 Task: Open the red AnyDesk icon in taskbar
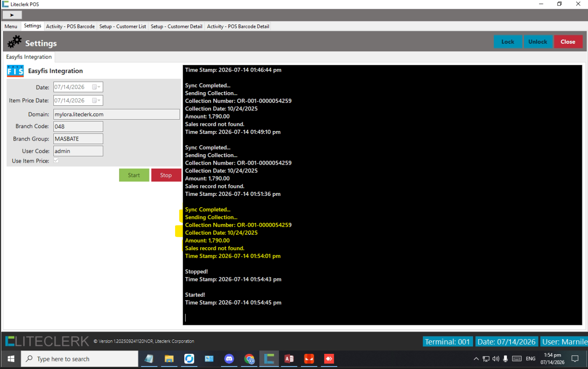[x=329, y=359]
